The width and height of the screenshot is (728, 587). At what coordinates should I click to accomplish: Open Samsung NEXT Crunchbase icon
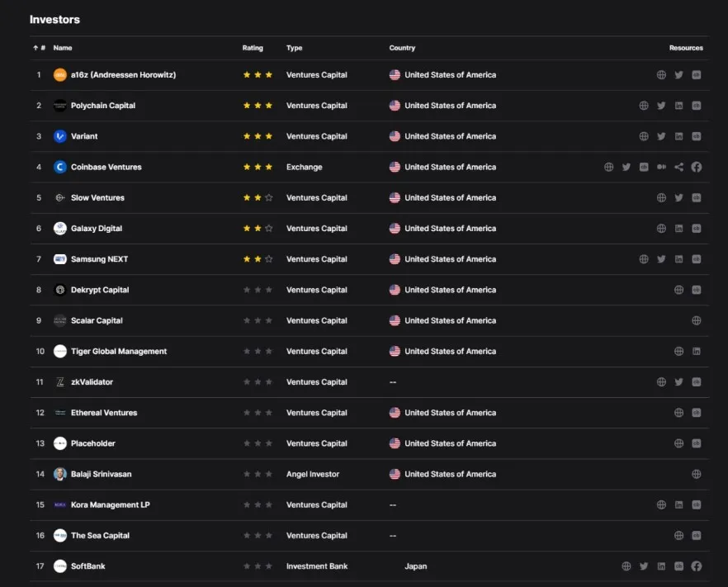pyautogui.click(x=697, y=258)
